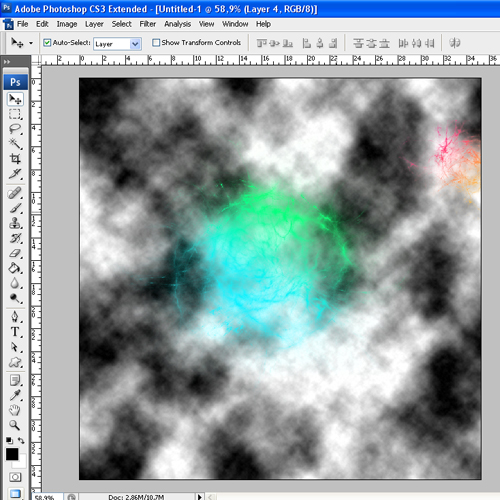The image size is (500, 500).
Task: Open the Select menu
Action: pyautogui.click(x=122, y=24)
